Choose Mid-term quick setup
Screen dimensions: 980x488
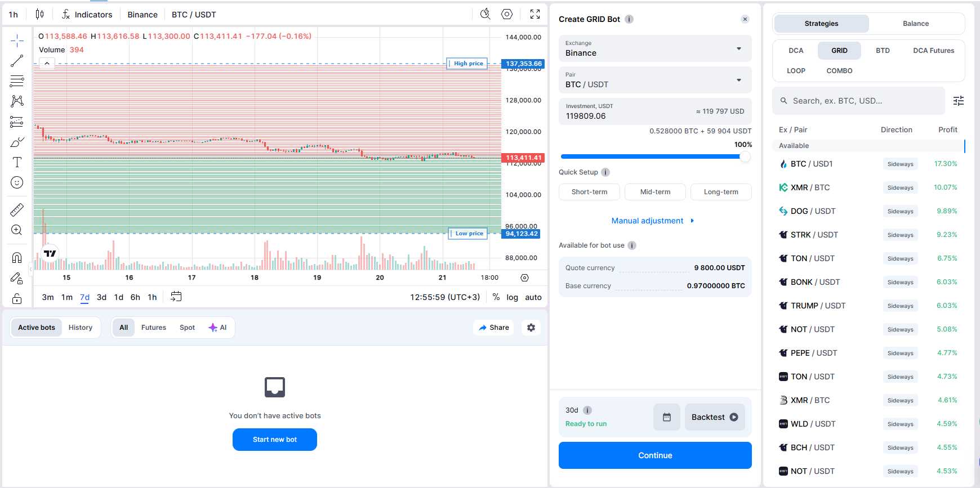click(x=655, y=192)
